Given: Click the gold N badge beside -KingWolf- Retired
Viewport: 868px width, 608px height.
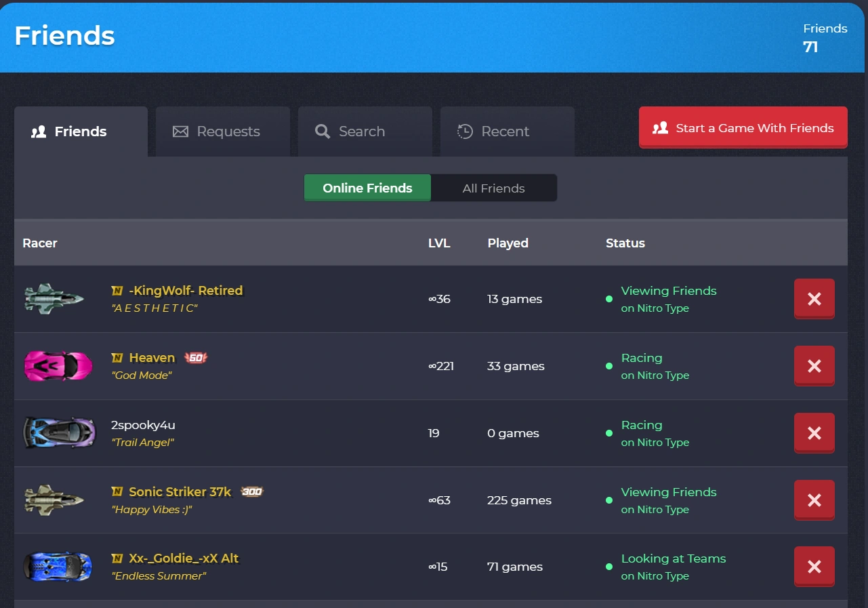Looking at the screenshot, I should 117,291.
